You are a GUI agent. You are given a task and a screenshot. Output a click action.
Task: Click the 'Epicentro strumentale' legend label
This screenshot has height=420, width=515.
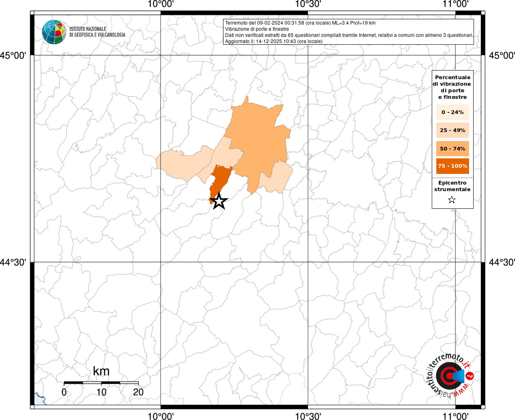click(x=452, y=186)
